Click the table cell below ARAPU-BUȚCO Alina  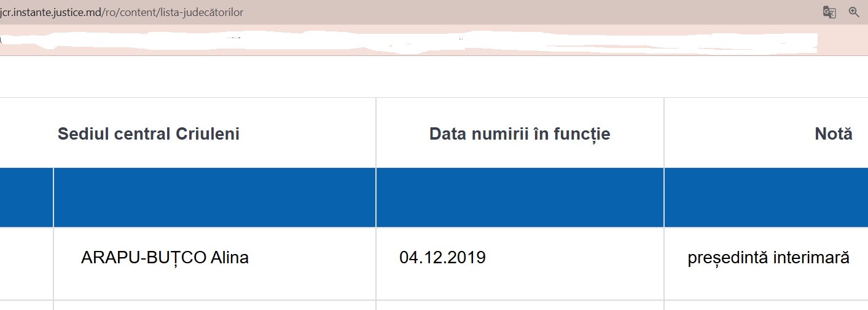214,305
